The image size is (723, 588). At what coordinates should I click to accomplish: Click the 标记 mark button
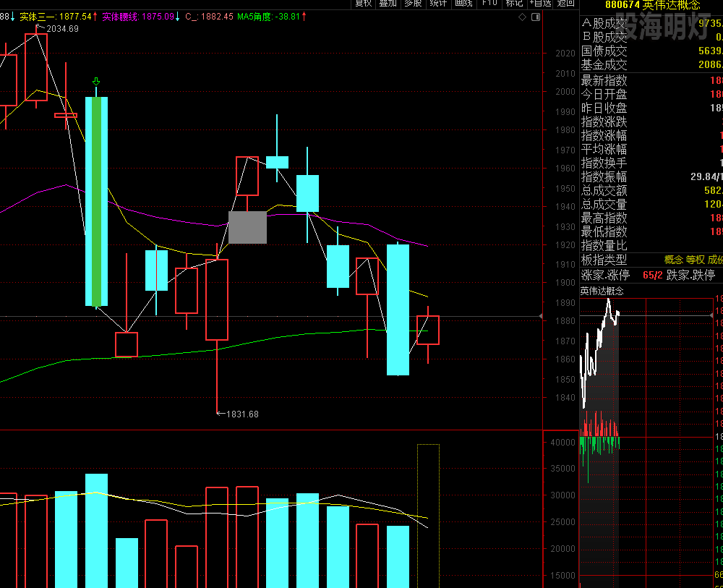pos(514,4)
